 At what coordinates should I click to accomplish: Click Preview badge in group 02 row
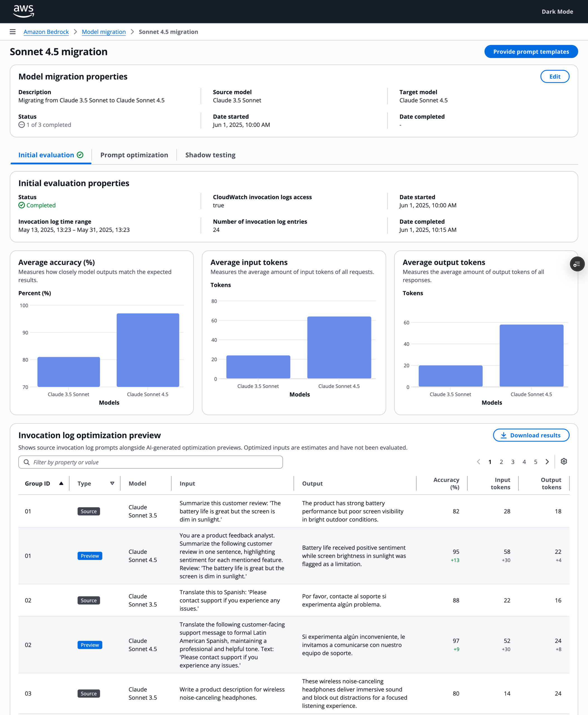click(x=90, y=645)
